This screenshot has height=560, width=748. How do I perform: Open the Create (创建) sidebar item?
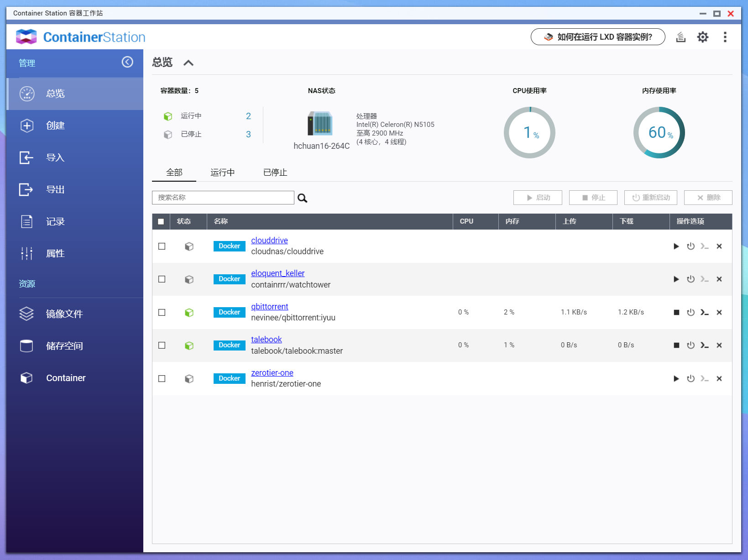(75, 126)
